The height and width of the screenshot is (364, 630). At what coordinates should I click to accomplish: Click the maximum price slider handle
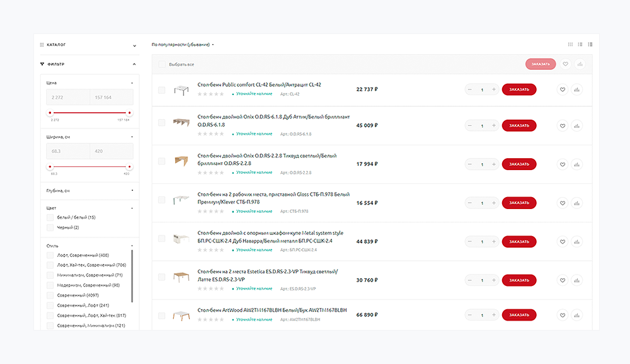(x=129, y=113)
